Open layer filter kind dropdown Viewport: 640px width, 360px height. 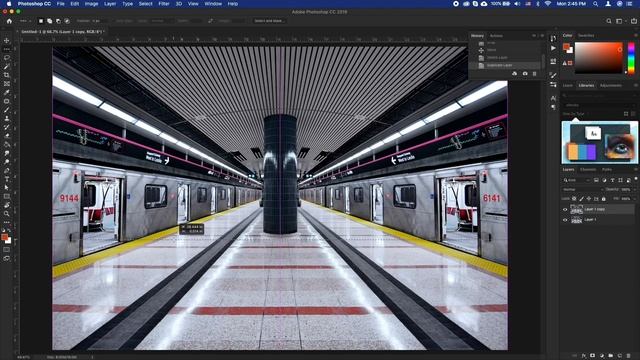coord(577,180)
